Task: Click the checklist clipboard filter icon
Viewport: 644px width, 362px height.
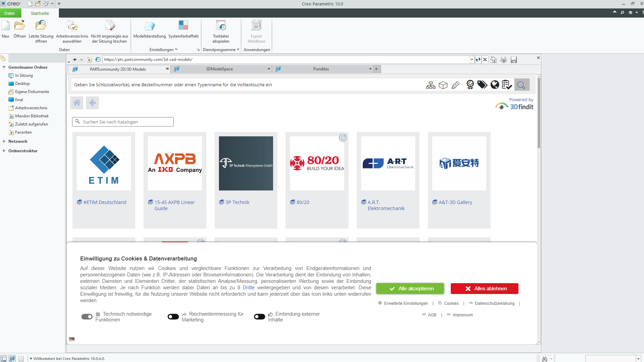Action: tap(507, 85)
